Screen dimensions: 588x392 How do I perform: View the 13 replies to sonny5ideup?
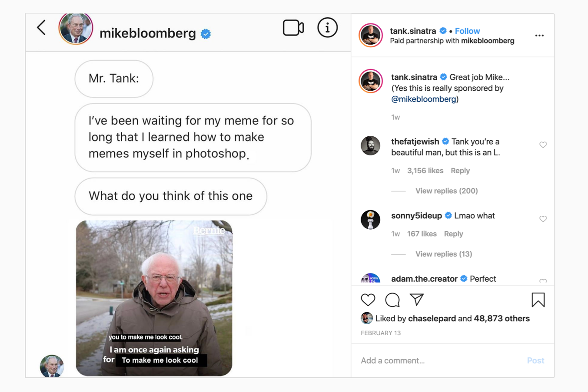click(443, 254)
